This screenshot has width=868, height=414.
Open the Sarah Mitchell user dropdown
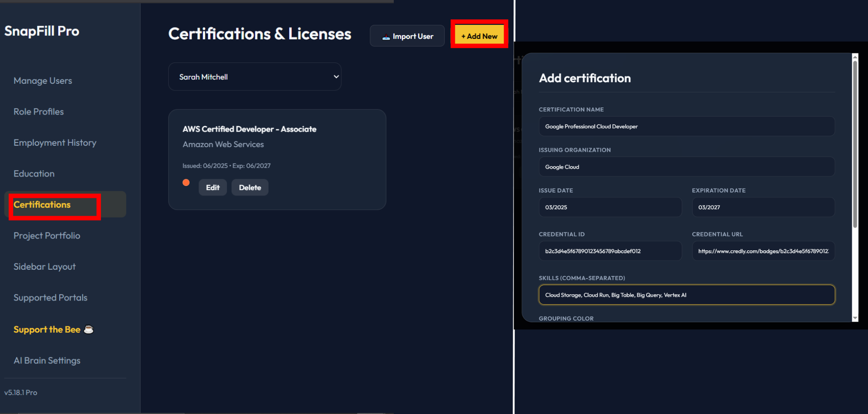click(255, 76)
